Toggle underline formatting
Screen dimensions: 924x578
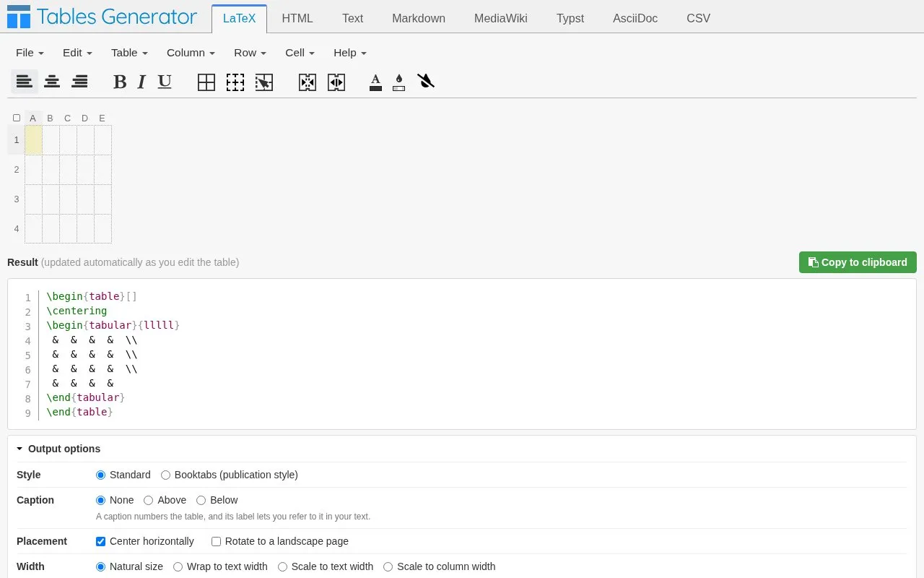[x=165, y=82]
